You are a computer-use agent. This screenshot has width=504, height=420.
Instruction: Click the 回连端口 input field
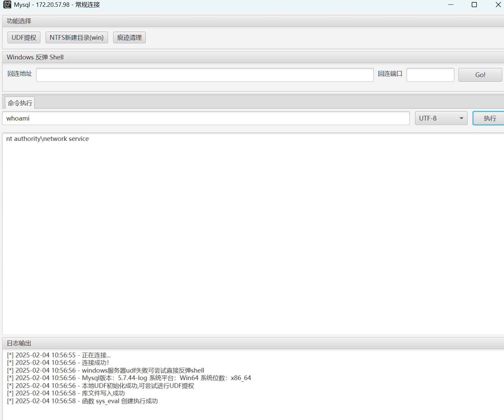coord(430,75)
